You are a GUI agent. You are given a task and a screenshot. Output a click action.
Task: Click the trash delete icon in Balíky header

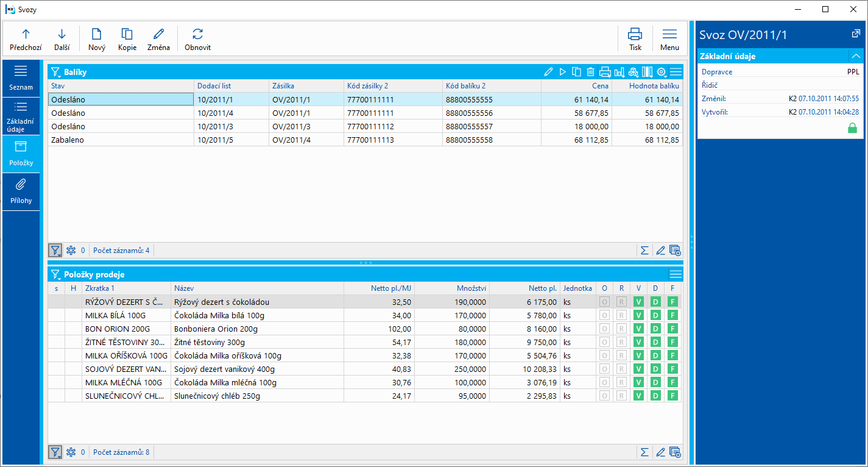click(590, 72)
